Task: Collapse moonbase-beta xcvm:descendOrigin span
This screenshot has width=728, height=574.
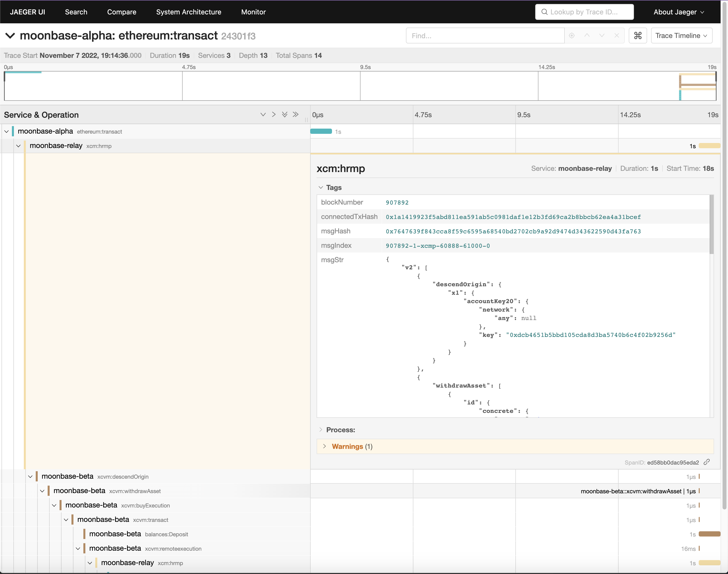Action: (x=30, y=476)
